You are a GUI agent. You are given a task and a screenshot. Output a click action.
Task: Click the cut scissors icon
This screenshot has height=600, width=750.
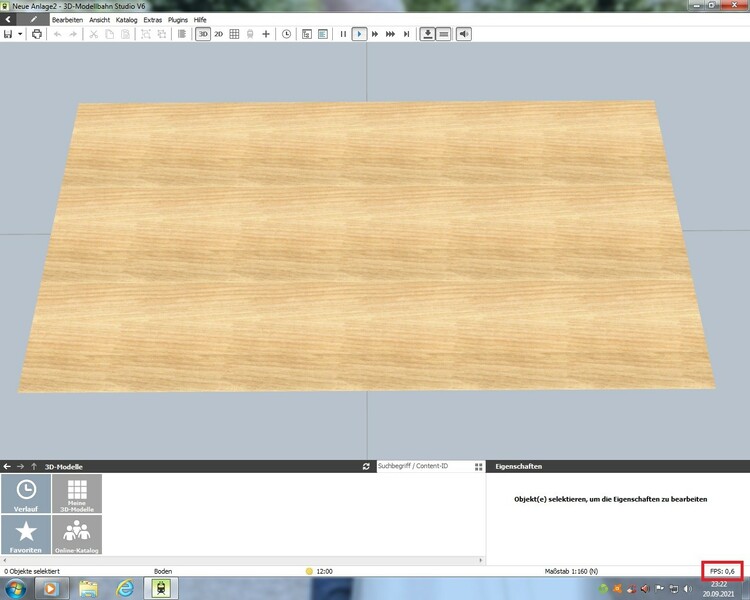[x=94, y=34]
